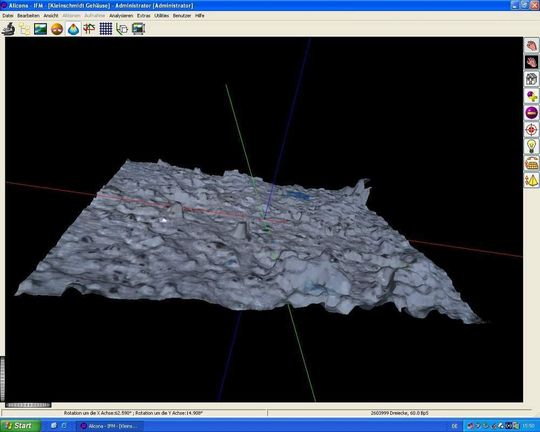The height and width of the screenshot is (432, 540).
Task: Select the light hand tool in sidebar
Action: pos(531,45)
